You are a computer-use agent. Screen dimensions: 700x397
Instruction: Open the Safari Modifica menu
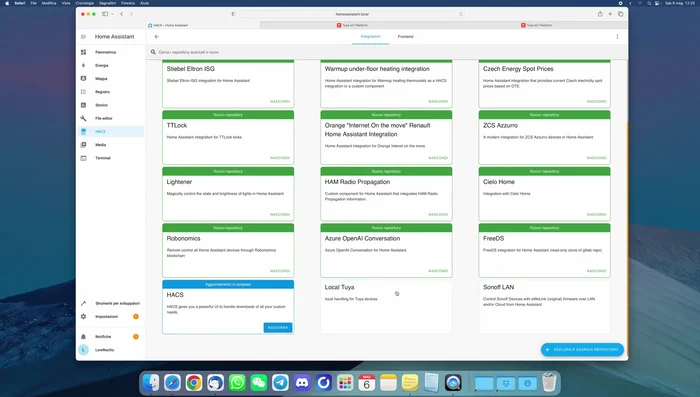tap(49, 3)
